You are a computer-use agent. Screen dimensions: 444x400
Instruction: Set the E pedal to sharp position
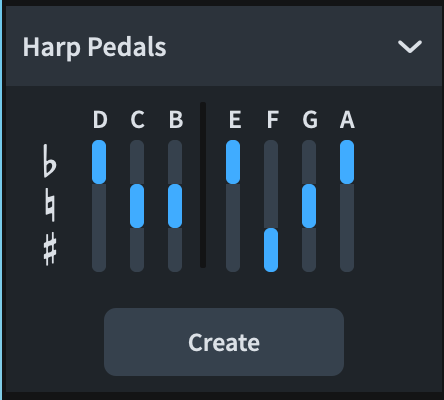(233, 250)
